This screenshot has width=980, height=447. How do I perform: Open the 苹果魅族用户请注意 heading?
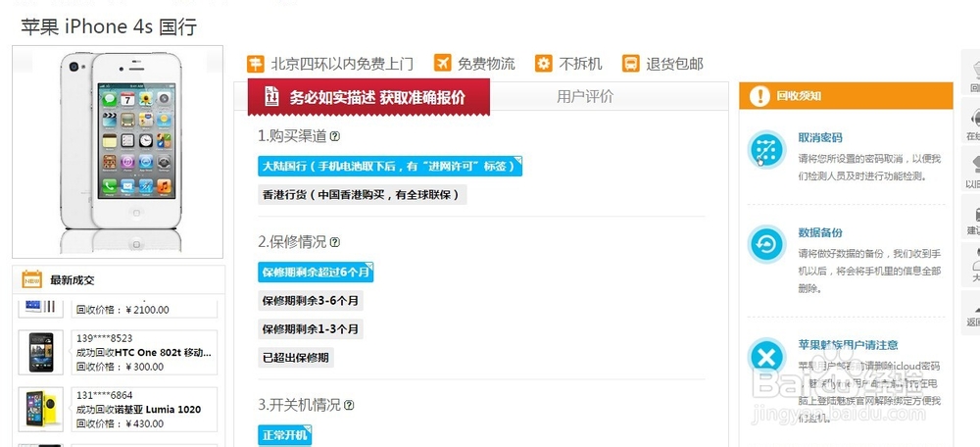pos(848,345)
